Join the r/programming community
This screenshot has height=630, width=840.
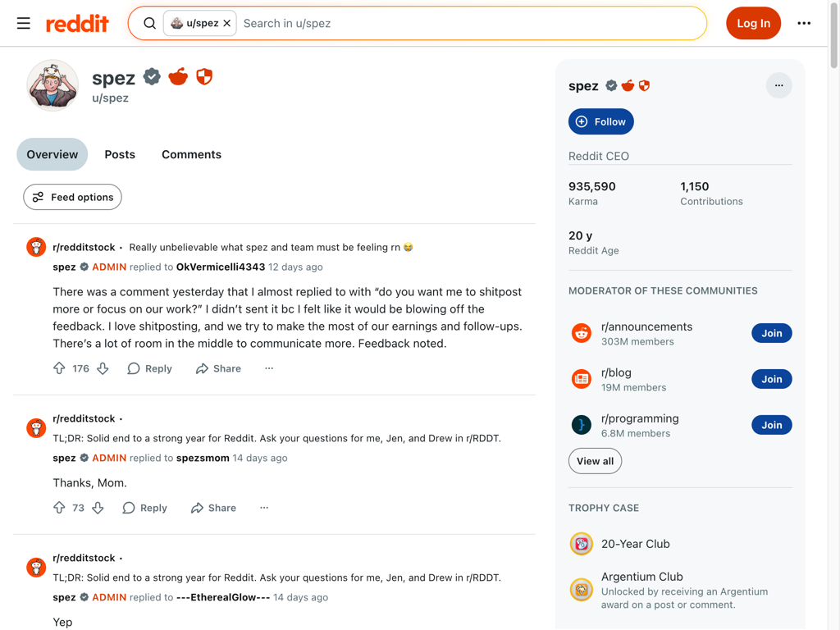tap(771, 425)
